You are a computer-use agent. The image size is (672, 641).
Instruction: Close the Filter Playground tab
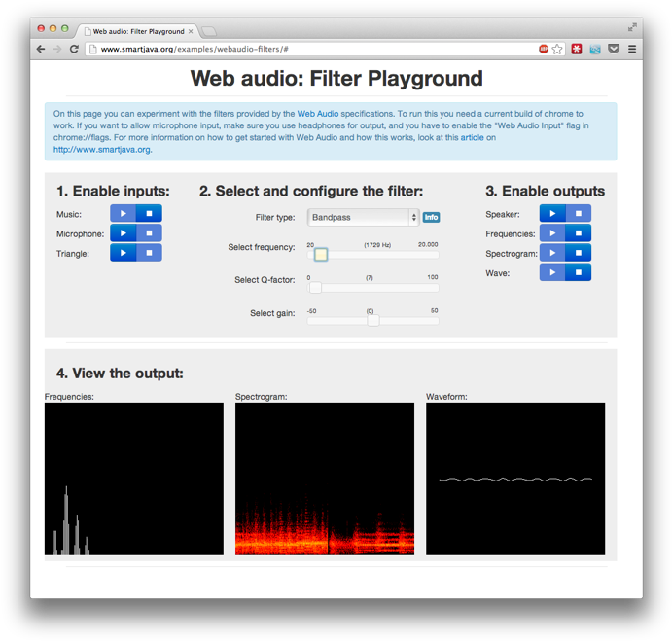[x=191, y=31]
